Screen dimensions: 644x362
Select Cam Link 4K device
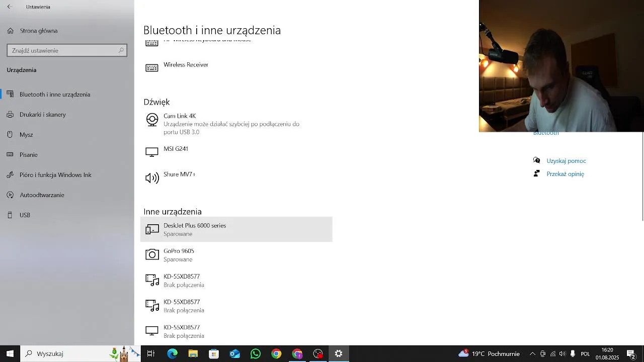click(x=236, y=124)
